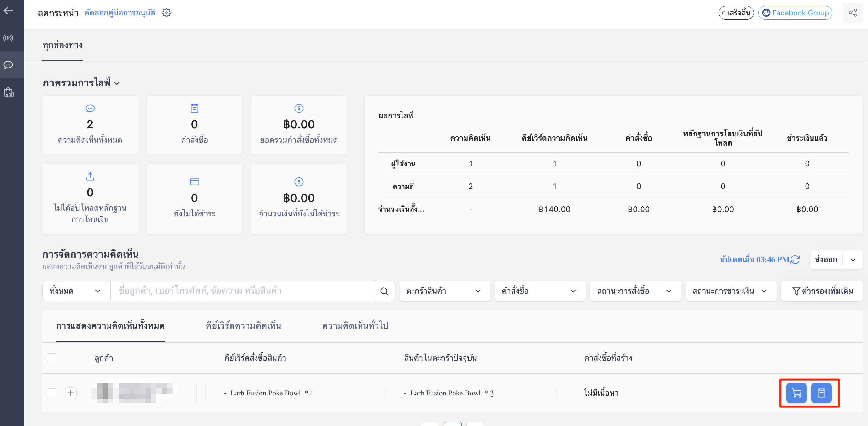Click the ลูกค้า column header
The width and height of the screenshot is (868, 426).
(x=103, y=358)
